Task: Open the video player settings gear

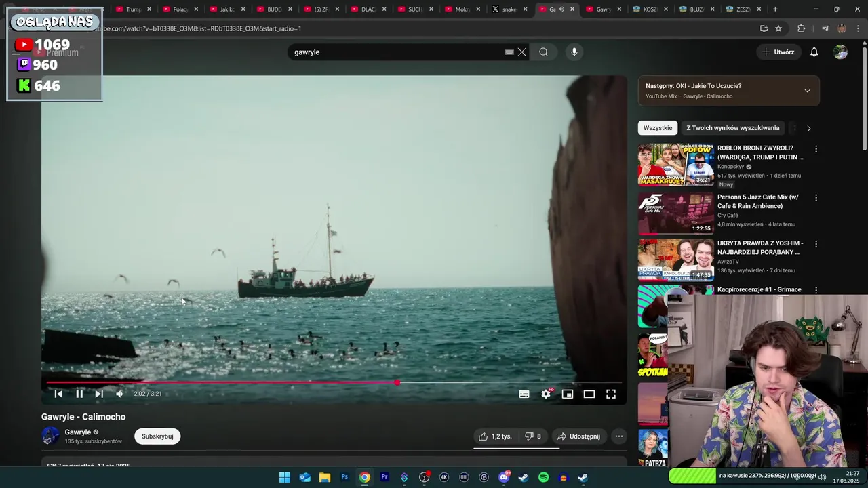Action: click(546, 394)
